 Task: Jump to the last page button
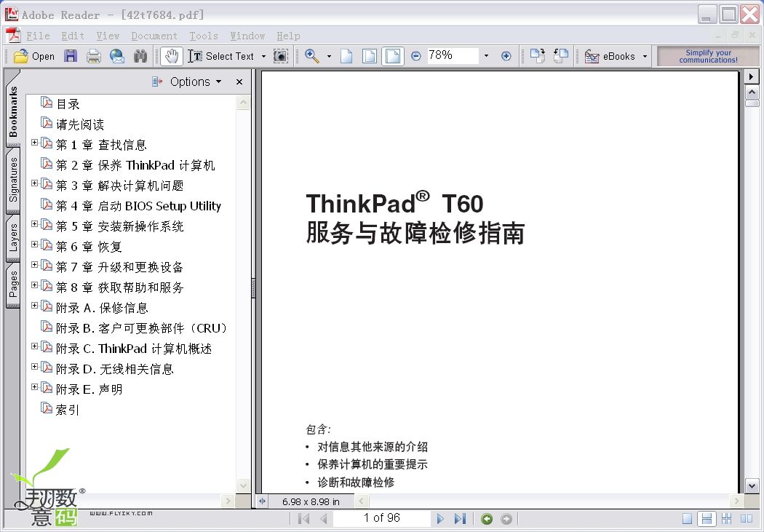tap(460, 518)
